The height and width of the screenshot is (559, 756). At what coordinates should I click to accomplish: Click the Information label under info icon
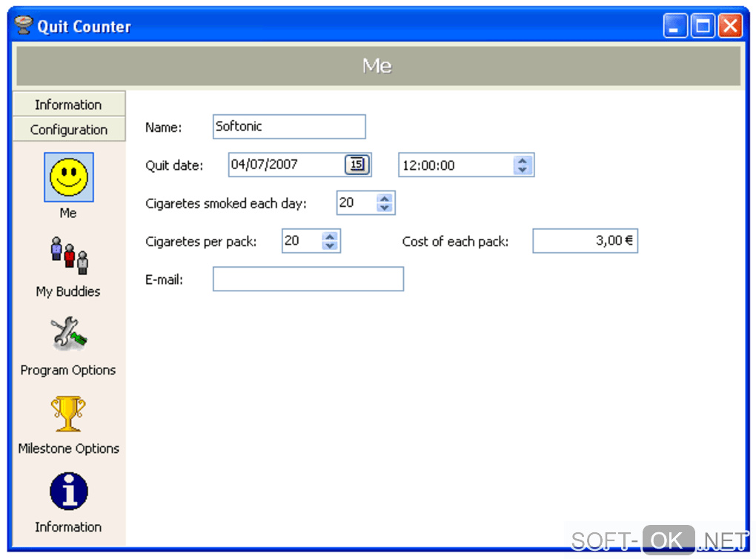[x=68, y=526]
